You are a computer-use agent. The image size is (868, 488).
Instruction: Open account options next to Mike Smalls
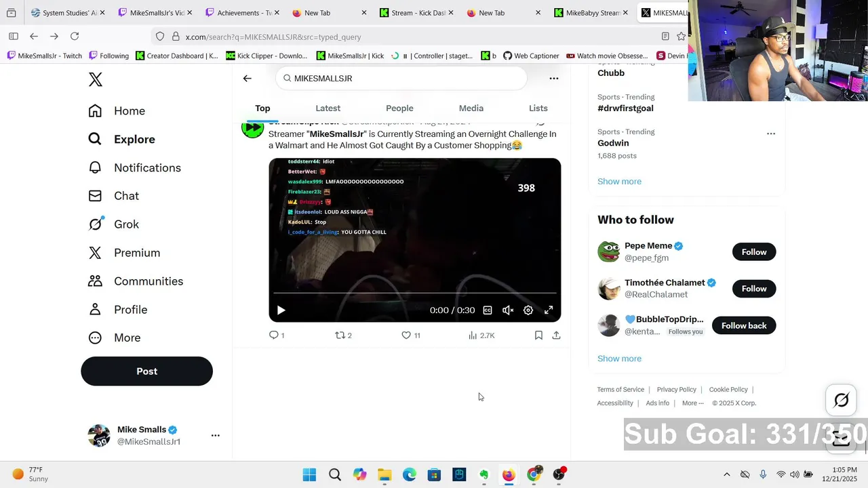(216, 435)
